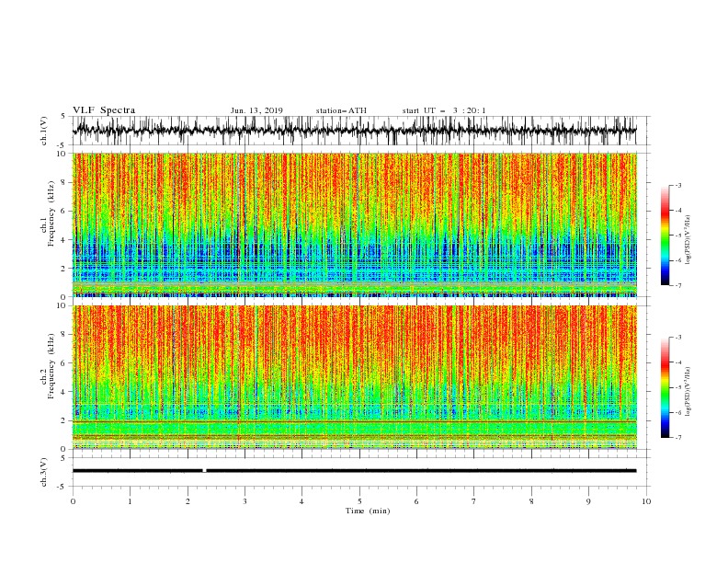Select the "Time (min)" axis title
Screen dimensions: 728x563
pos(368,511)
